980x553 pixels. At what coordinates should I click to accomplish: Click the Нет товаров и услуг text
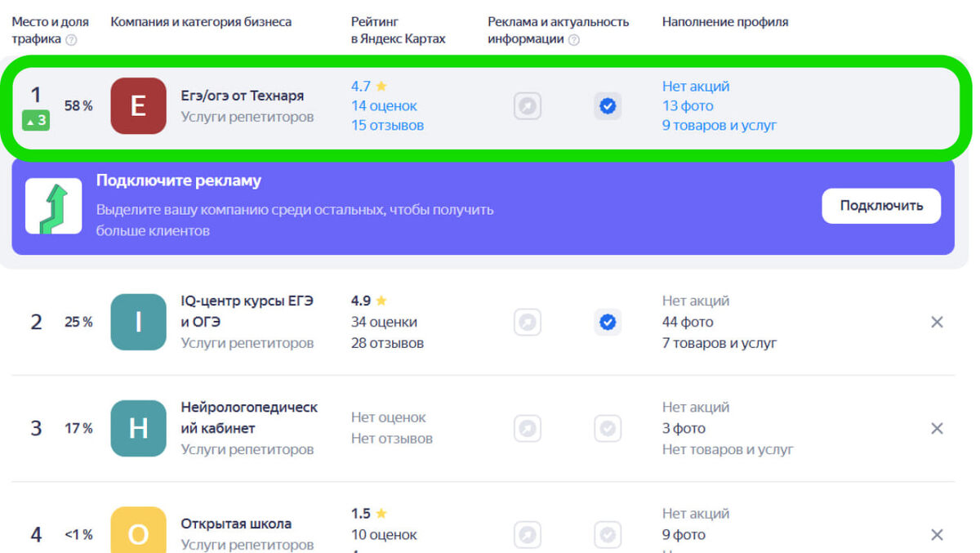[x=728, y=449]
